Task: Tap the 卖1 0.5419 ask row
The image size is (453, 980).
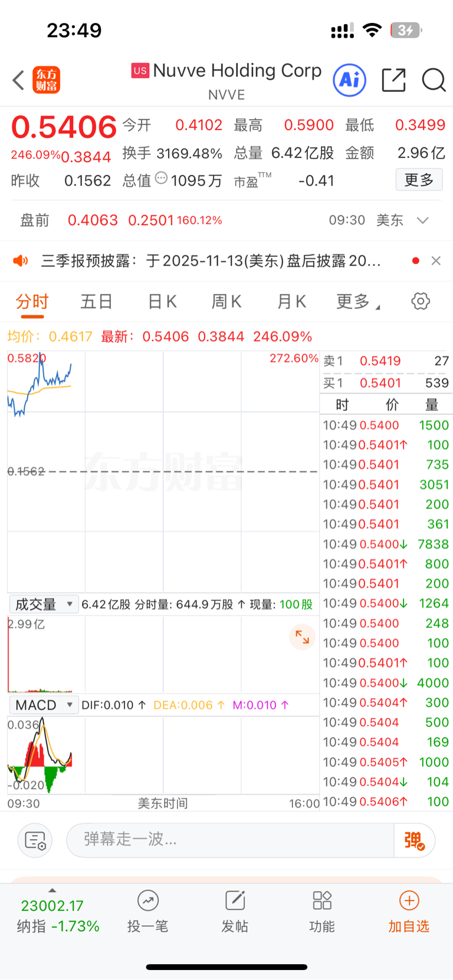Action: [386, 361]
